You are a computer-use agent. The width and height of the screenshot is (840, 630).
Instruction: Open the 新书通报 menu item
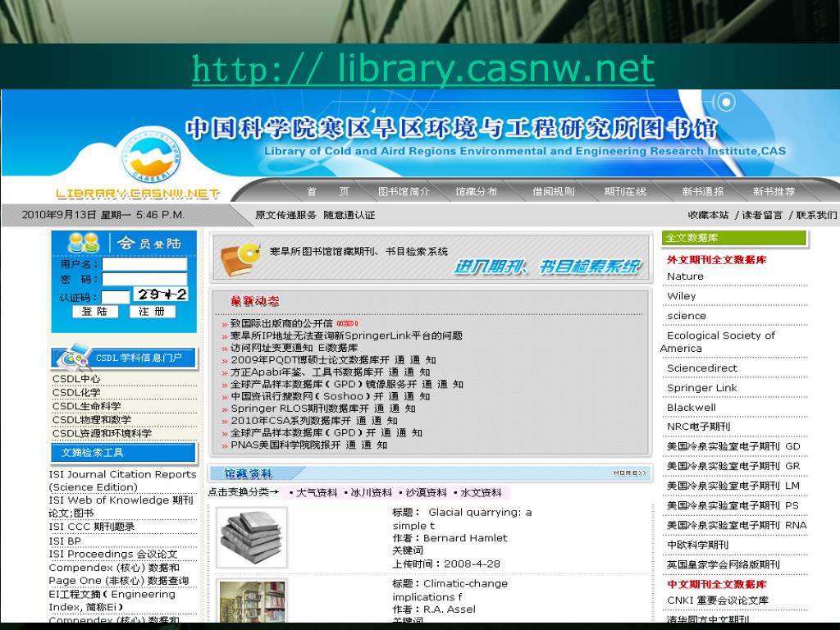point(702,191)
